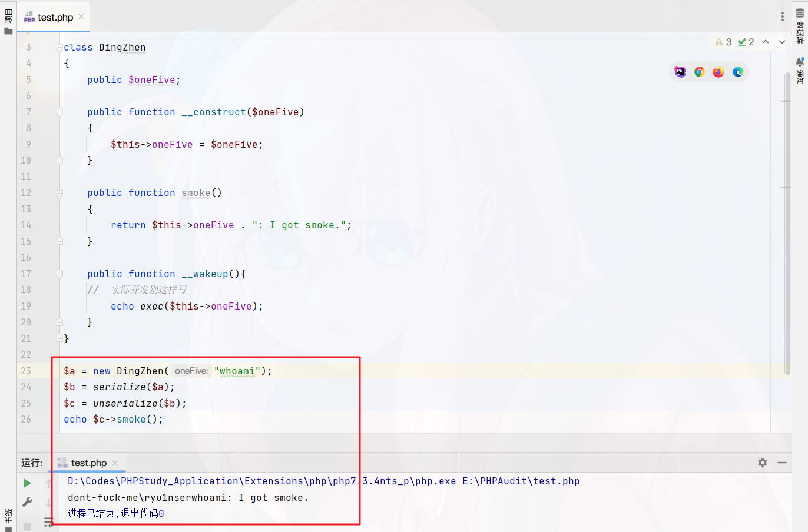Collapse the __wakeup function fold arrow
Image resolution: width=808 pixels, height=532 pixels.
coord(59,274)
